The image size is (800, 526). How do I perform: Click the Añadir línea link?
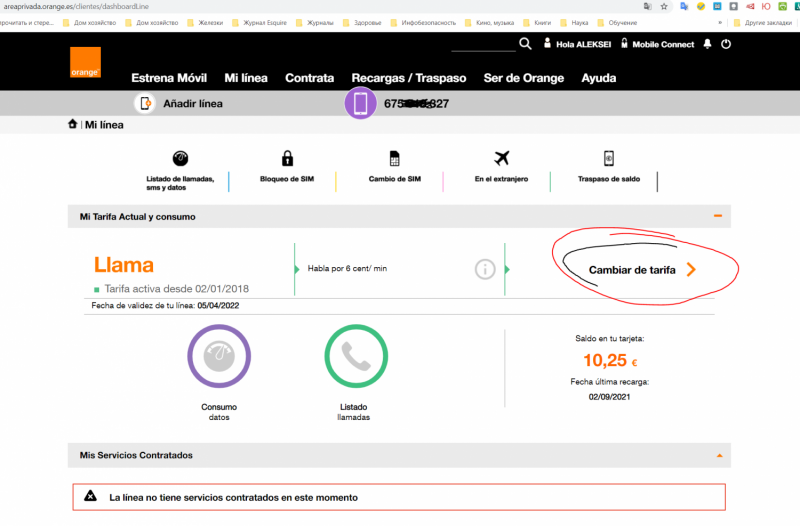[192, 103]
